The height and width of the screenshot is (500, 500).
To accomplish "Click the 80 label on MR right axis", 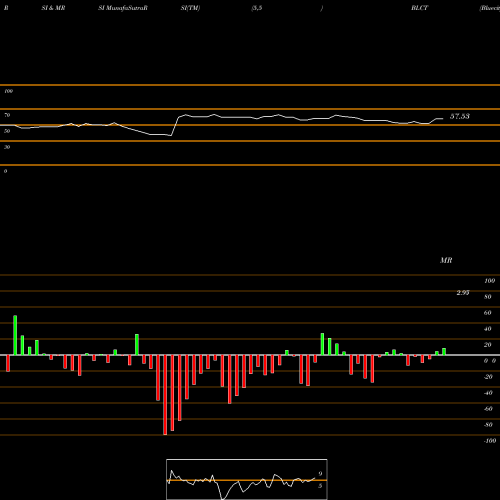I will click(x=488, y=297).
